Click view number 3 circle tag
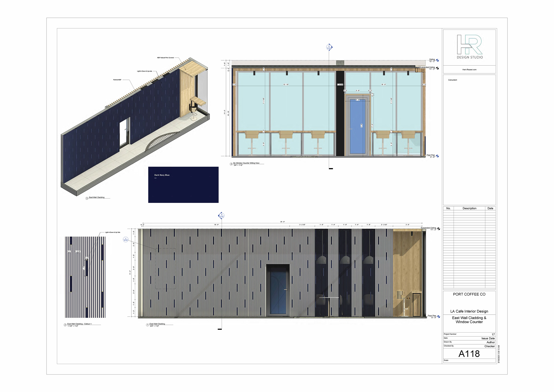This screenshot has width=554, height=392. click(87, 198)
